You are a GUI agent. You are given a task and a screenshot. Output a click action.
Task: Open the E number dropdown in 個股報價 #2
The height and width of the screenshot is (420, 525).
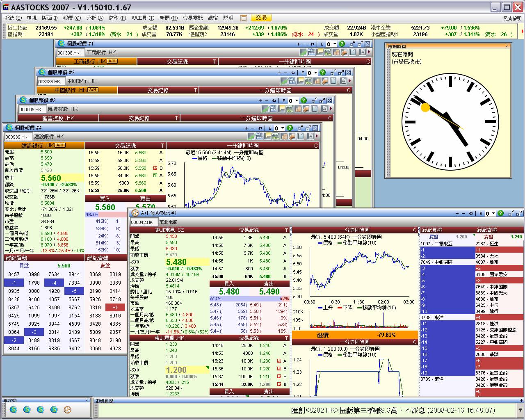point(315,73)
